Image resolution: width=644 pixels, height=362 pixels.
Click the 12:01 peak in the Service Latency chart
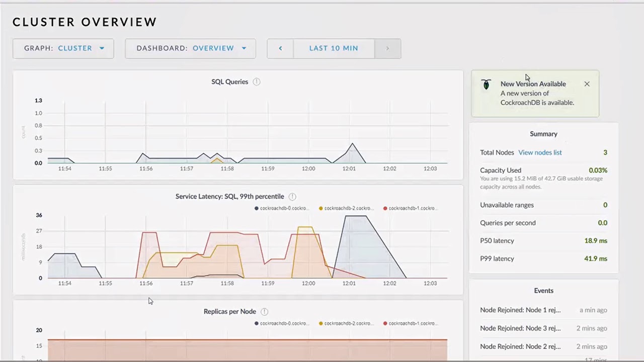point(356,216)
